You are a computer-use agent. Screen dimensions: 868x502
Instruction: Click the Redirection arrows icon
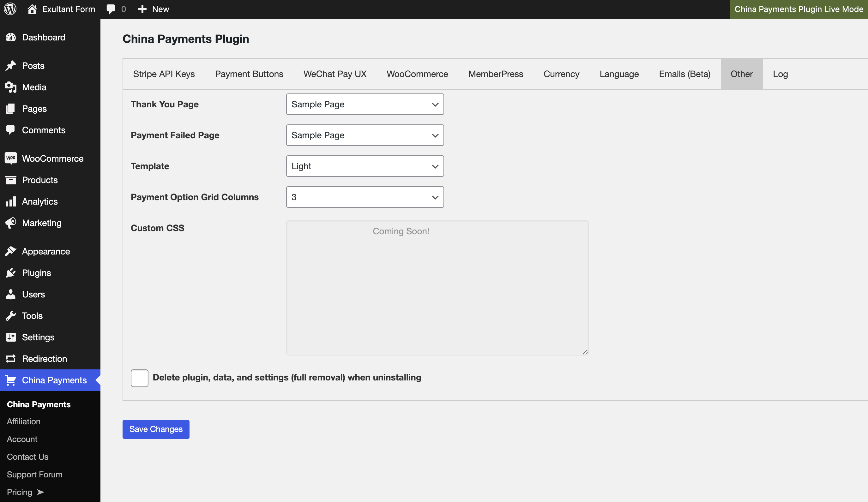point(11,358)
